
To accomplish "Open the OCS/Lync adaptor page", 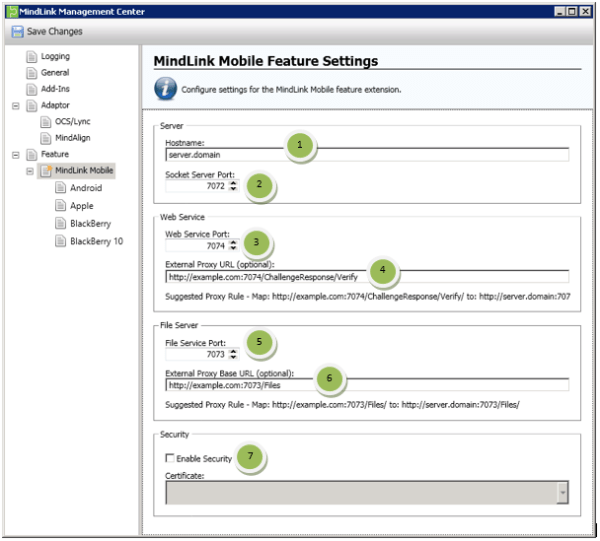I will click(72, 122).
